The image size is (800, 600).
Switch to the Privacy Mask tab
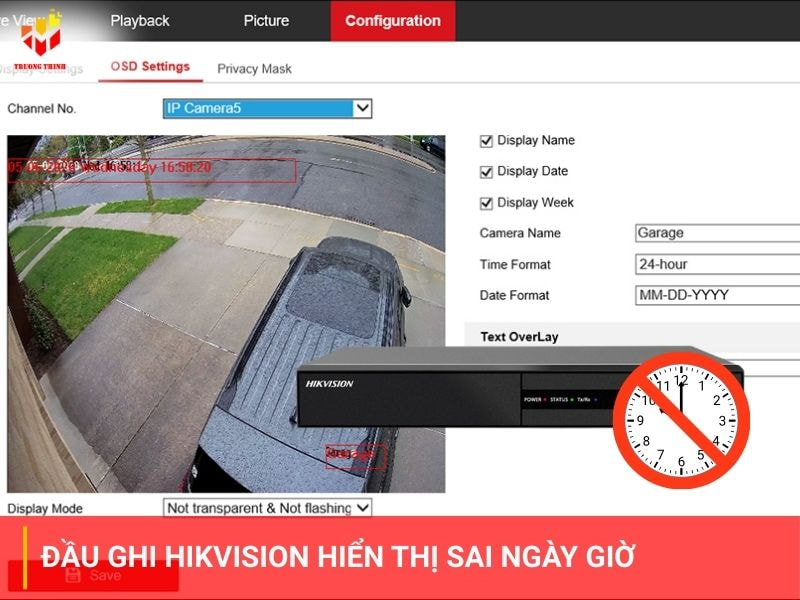pos(253,68)
